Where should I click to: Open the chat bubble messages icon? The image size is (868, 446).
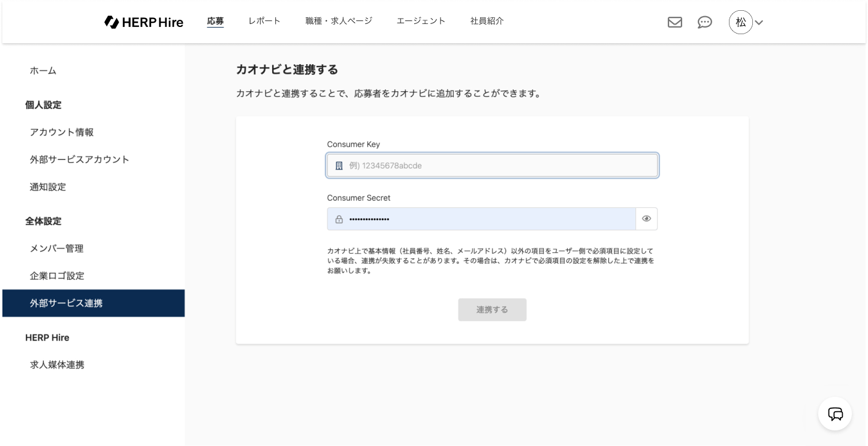(x=705, y=22)
